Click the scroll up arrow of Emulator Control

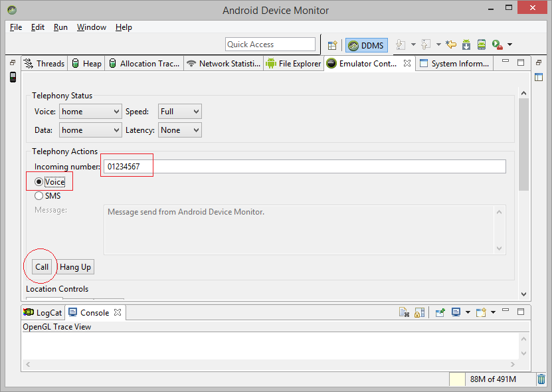(x=524, y=93)
